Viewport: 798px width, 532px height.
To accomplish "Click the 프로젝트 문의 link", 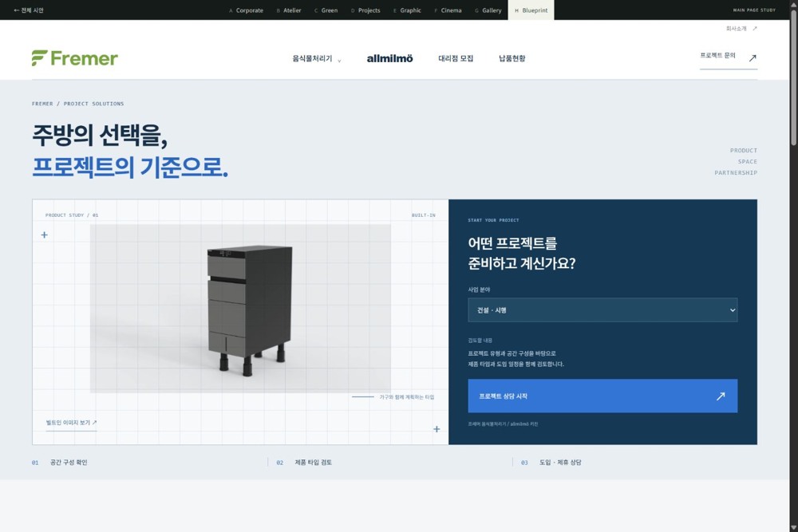I will click(729, 57).
